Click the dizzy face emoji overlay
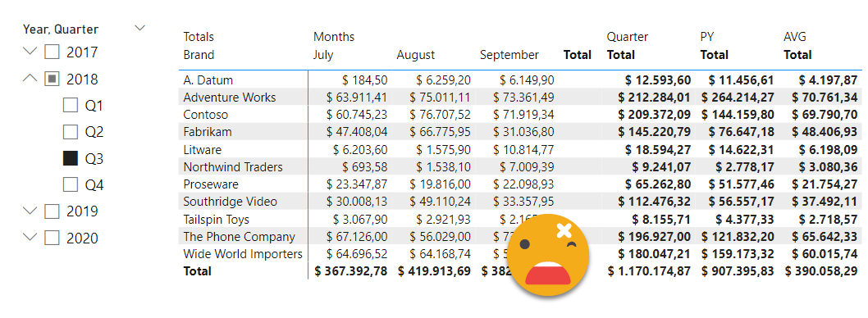The width and height of the screenshot is (868, 318). click(x=548, y=254)
